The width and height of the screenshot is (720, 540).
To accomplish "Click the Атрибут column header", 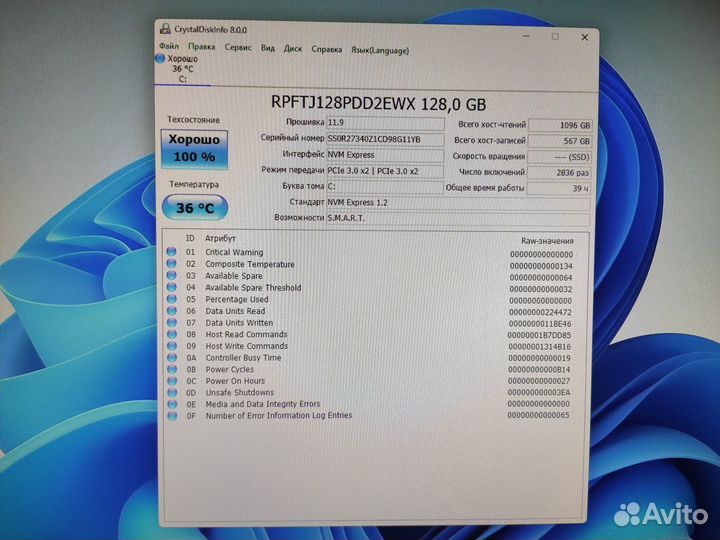I will click(220, 238).
